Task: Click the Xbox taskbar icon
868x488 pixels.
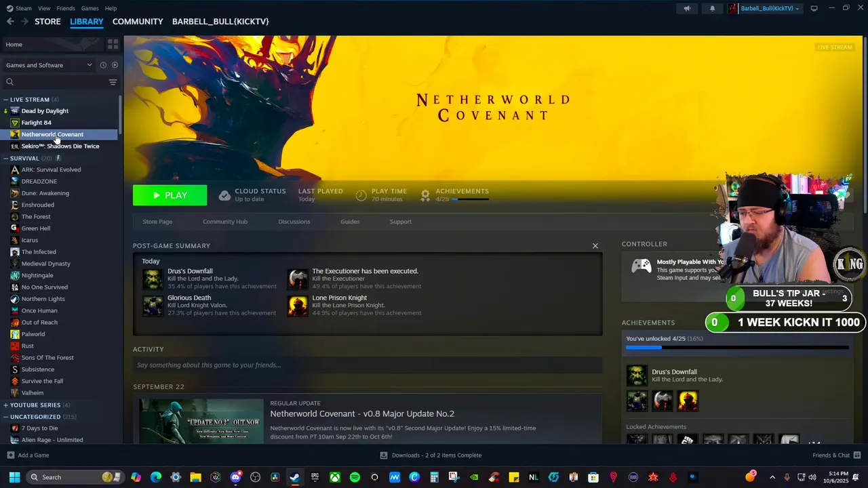Action: point(335,477)
